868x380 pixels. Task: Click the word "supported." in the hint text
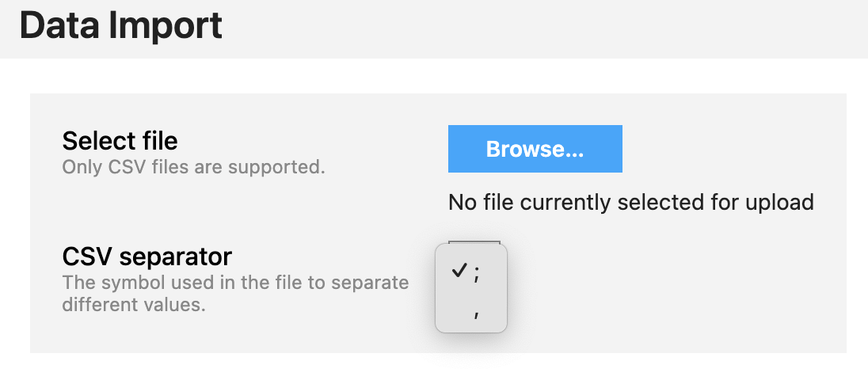pos(287,168)
